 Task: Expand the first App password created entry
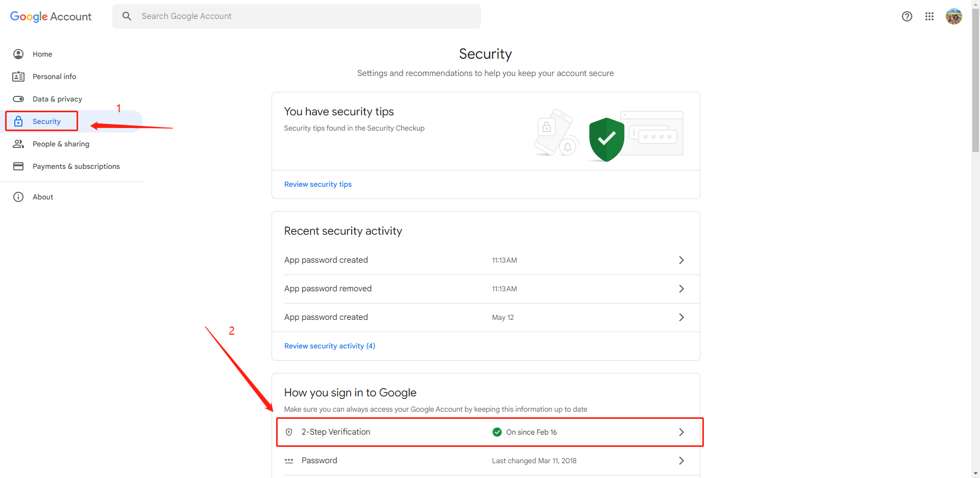[681, 260]
